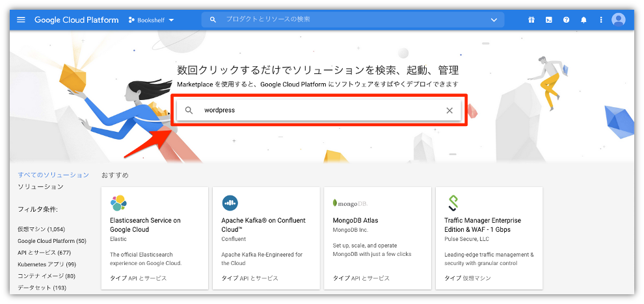644x304 pixels.
Task: Open MongoDB Atlas card title
Action: pos(355,220)
